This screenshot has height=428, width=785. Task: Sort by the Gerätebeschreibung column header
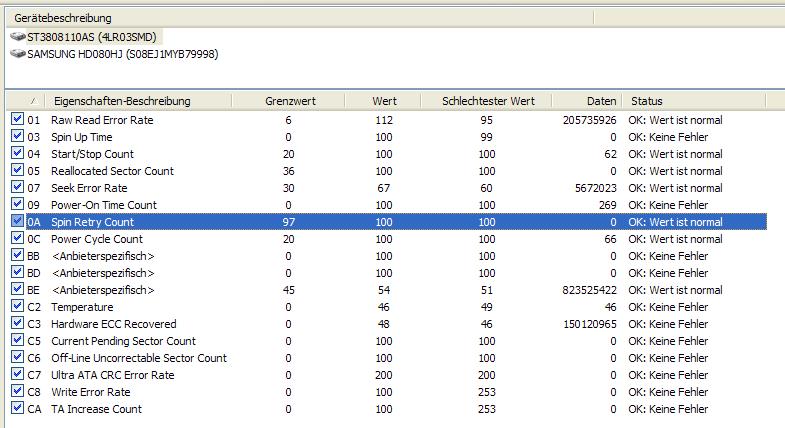coord(299,18)
